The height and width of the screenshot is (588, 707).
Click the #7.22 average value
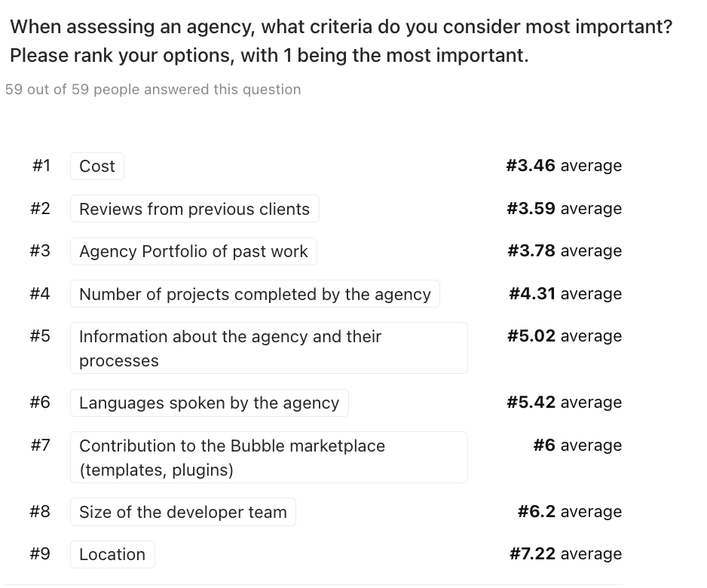(565, 554)
